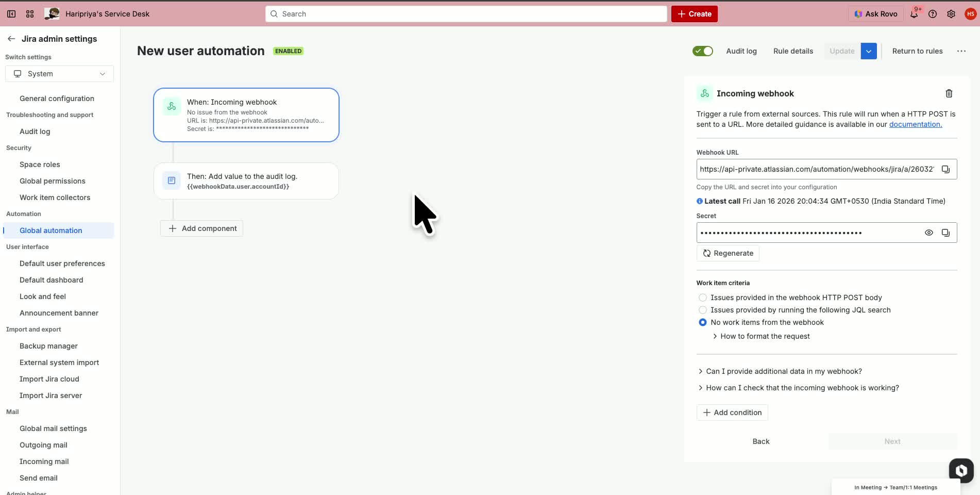Viewport: 980px width, 495px height.
Task: Open Ask Rovo
Action: point(875,14)
